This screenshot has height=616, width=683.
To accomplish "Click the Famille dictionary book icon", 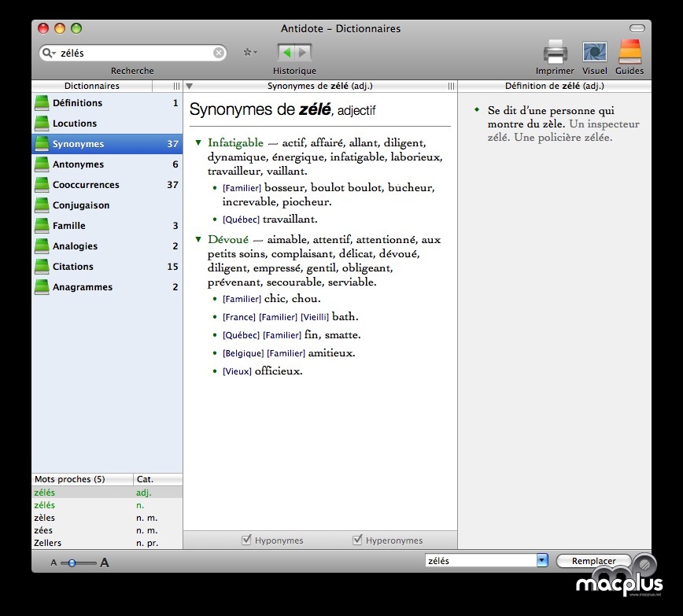I will point(42,226).
